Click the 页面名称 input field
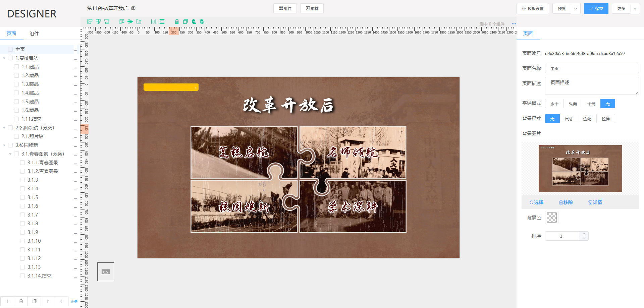Screen dimensions: 644x308 pyautogui.click(x=592, y=68)
